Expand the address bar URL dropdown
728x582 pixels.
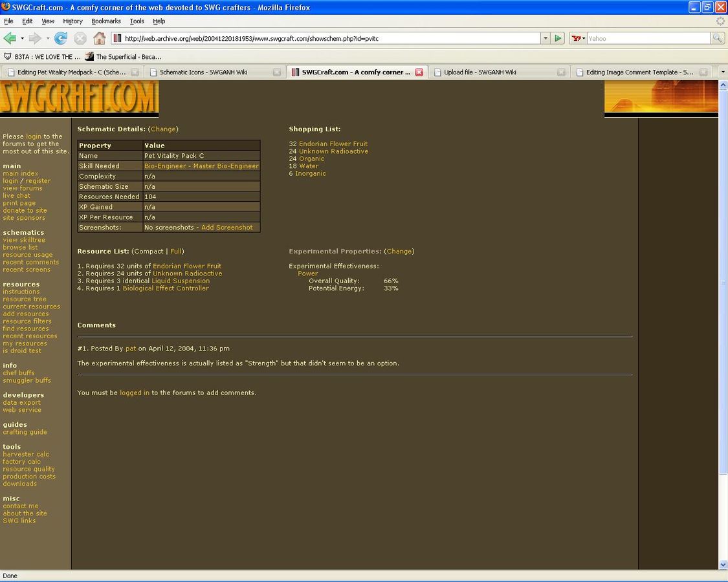pyautogui.click(x=545, y=38)
